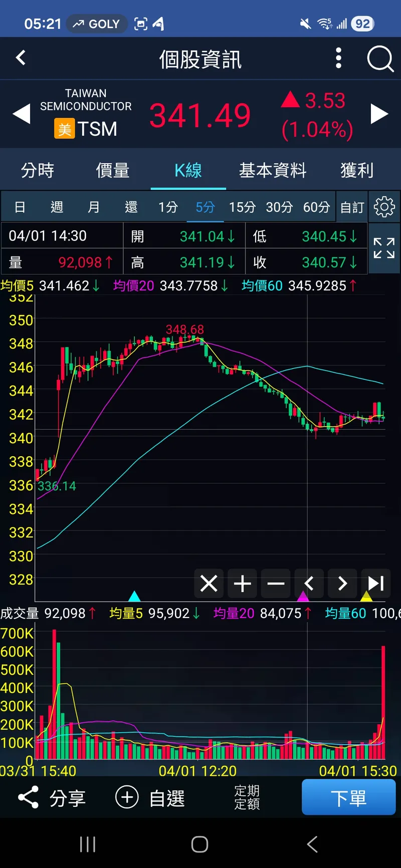Open 自訂 custom interval
This screenshot has height=868, width=401.
point(352,207)
